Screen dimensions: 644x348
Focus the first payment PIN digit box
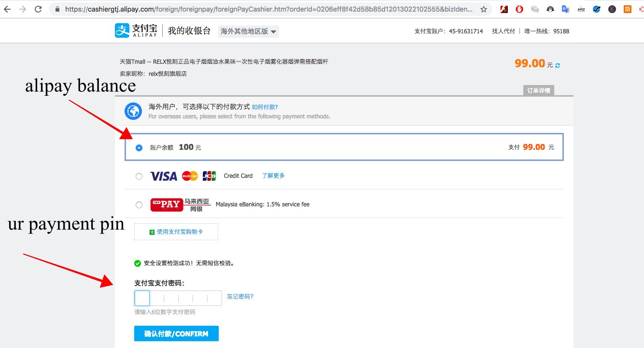pos(142,298)
